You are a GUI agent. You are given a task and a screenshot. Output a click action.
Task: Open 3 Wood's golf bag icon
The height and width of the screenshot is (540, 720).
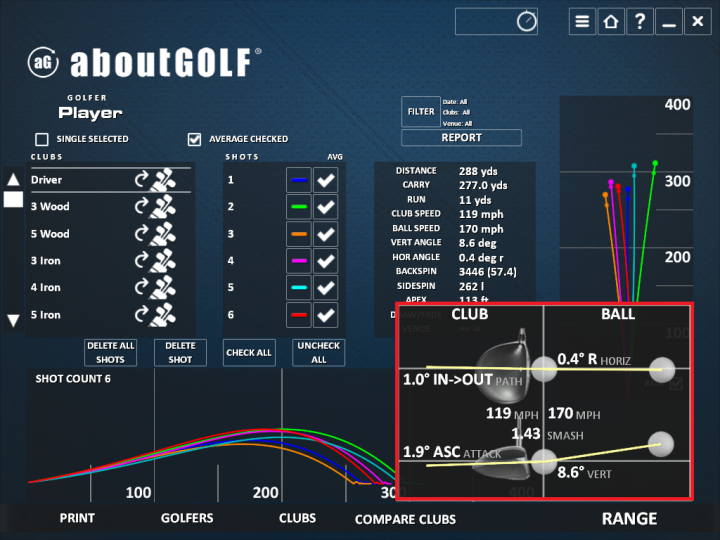point(163,206)
